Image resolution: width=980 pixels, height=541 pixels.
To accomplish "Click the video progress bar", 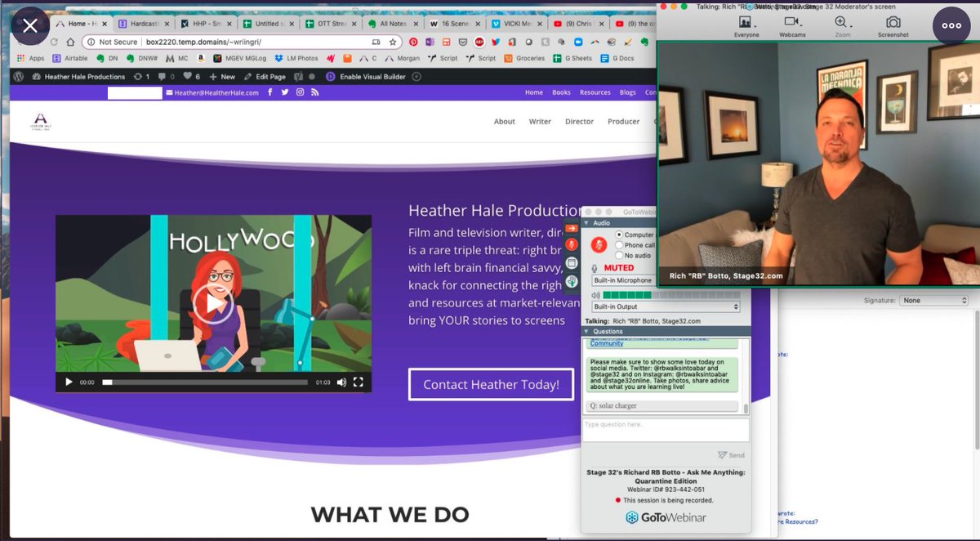I will 205,382.
